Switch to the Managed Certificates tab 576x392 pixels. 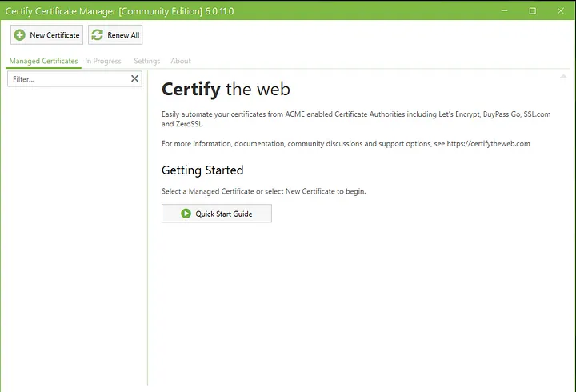pyautogui.click(x=43, y=61)
